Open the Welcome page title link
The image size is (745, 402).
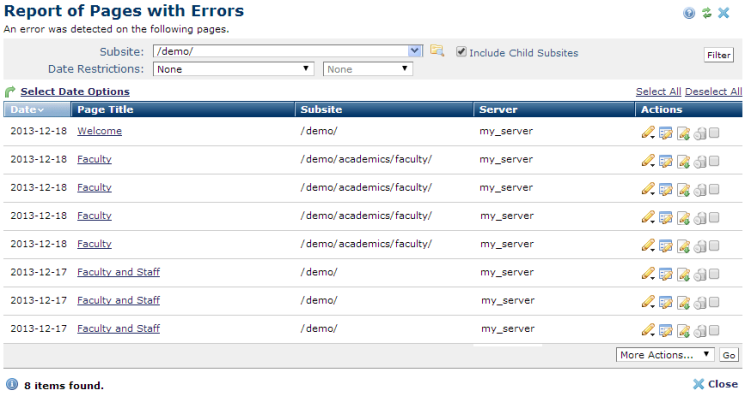pos(99,131)
